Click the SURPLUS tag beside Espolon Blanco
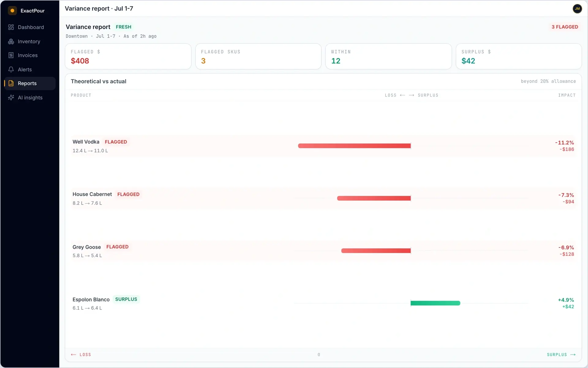The image size is (588, 368). [x=126, y=299]
